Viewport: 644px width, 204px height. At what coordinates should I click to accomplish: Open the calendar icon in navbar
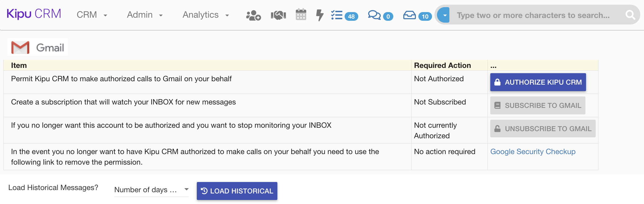[x=301, y=15]
